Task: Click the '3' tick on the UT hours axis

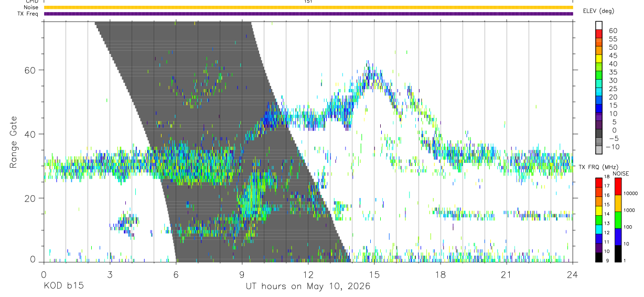Action: click(110, 274)
